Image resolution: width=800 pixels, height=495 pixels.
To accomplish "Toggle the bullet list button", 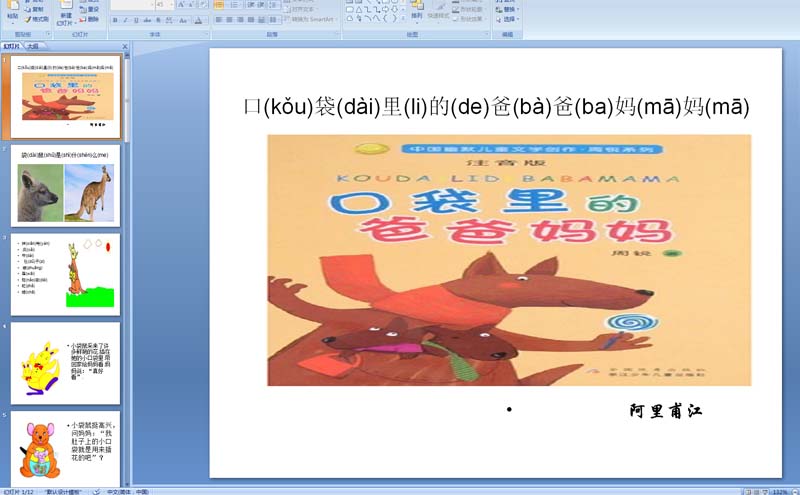I will coord(219,5).
